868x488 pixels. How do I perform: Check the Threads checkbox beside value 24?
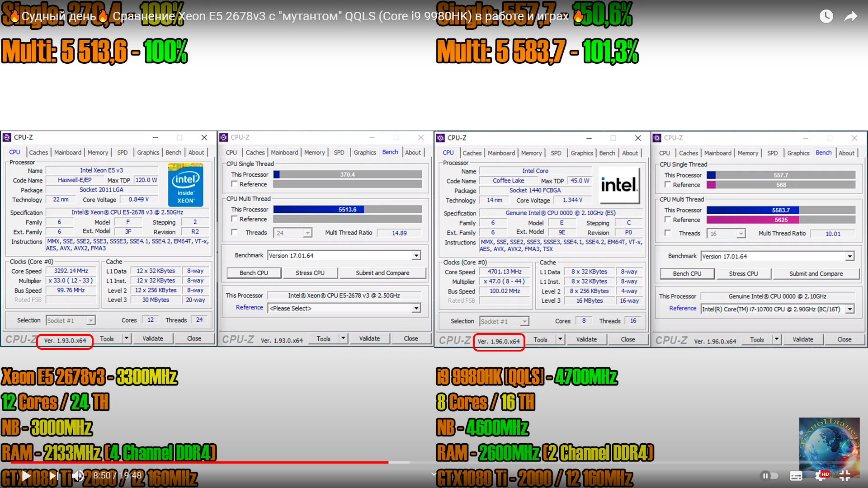[x=235, y=232]
